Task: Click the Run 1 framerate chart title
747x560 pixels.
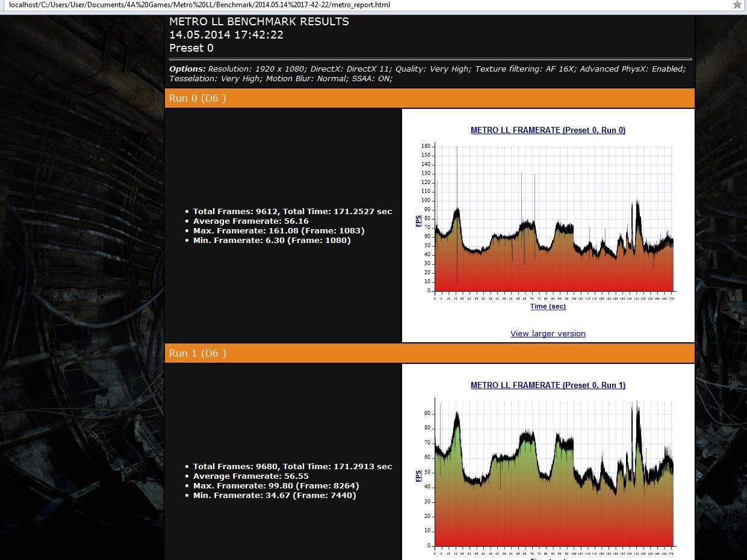Action: [x=548, y=385]
